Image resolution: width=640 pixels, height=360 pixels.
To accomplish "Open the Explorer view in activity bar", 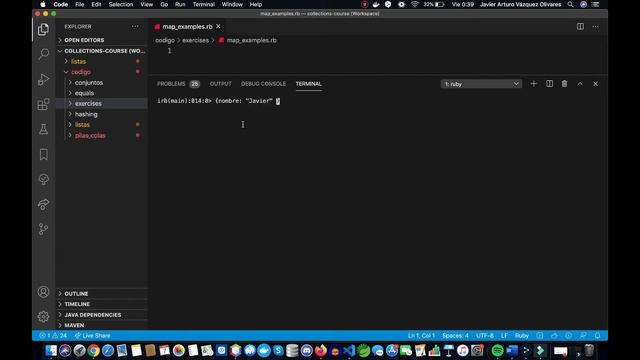I will click(43, 29).
